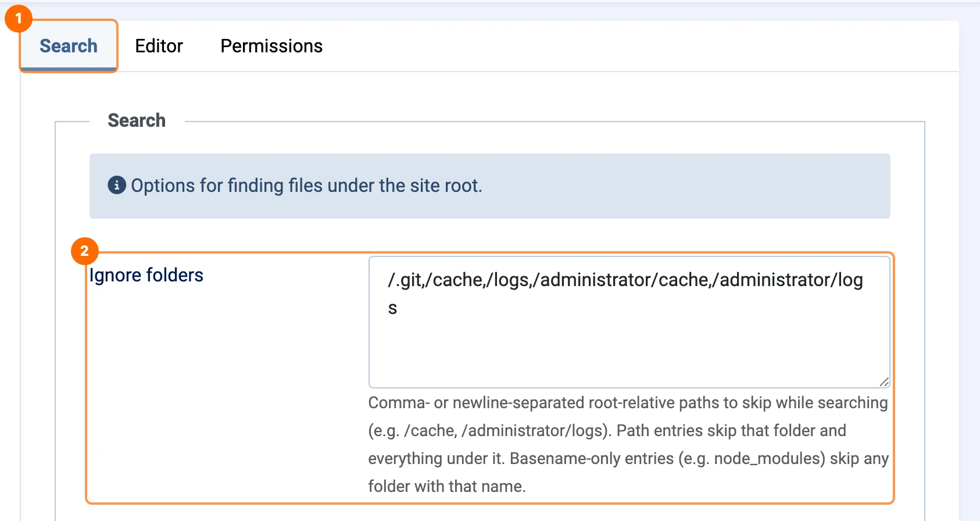Image resolution: width=980 pixels, height=521 pixels.
Task: Switch to the Search tab
Action: click(x=69, y=46)
